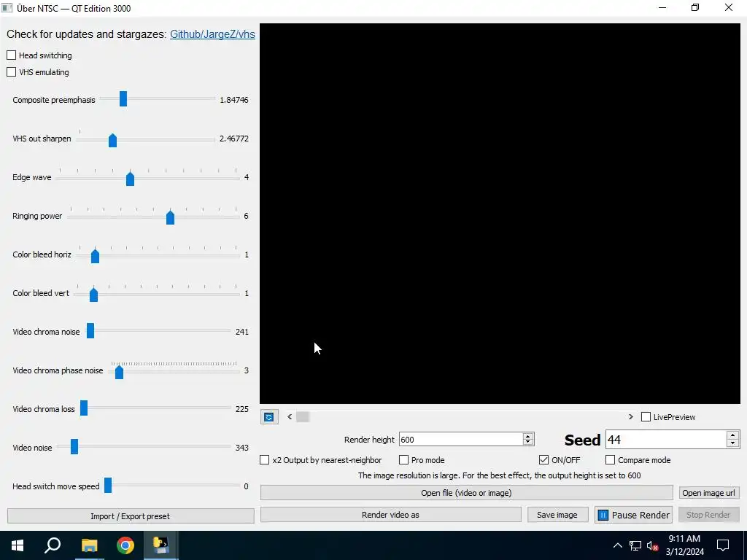Increase Seed value with up arrow
Image resolution: width=747 pixels, height=560 pixels.
(732, 435)
